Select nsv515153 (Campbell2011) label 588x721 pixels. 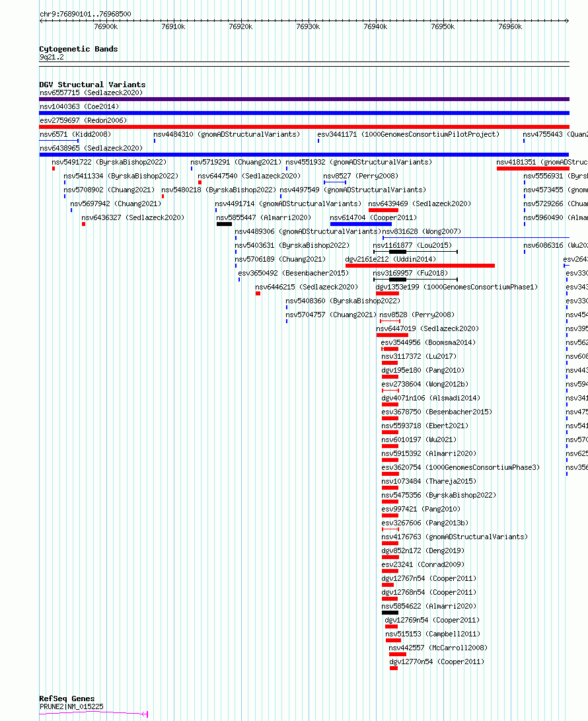tap(433, 634)
